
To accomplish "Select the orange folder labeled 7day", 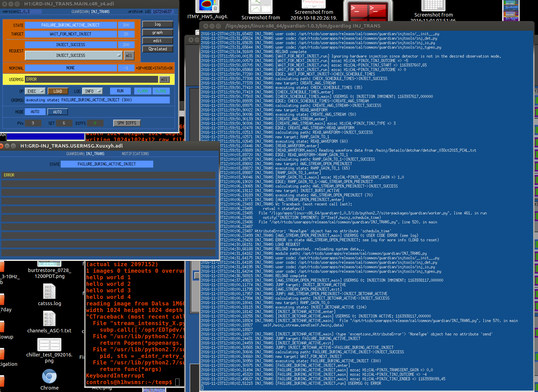I will (x=2, y=299).
